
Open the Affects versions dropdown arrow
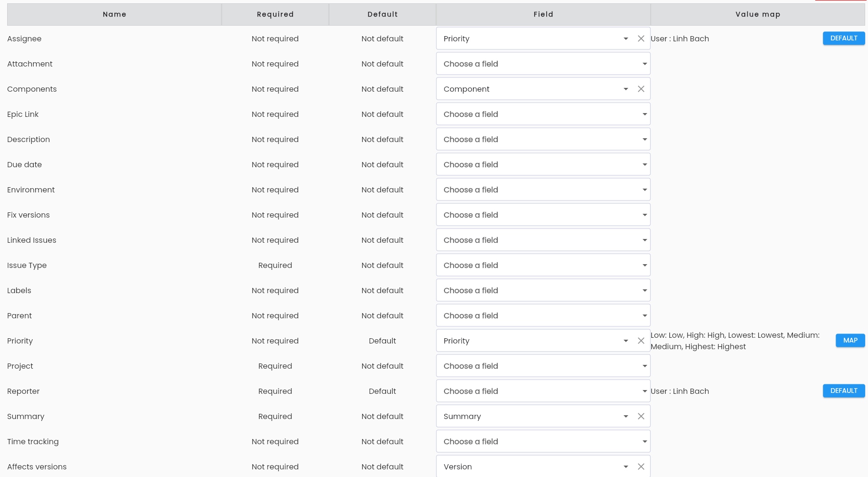tap(626, 467)
